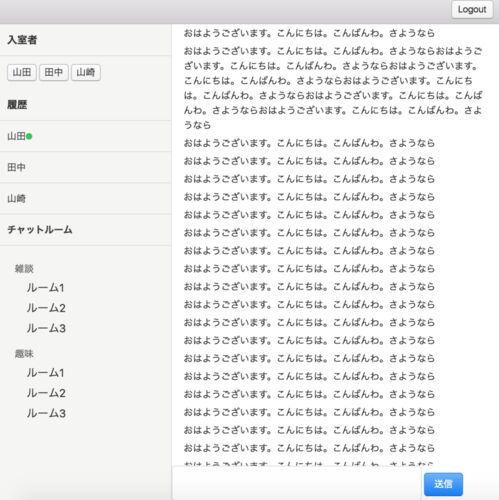
Task: Open 田中 in the history list
Action: coord(86,167)
